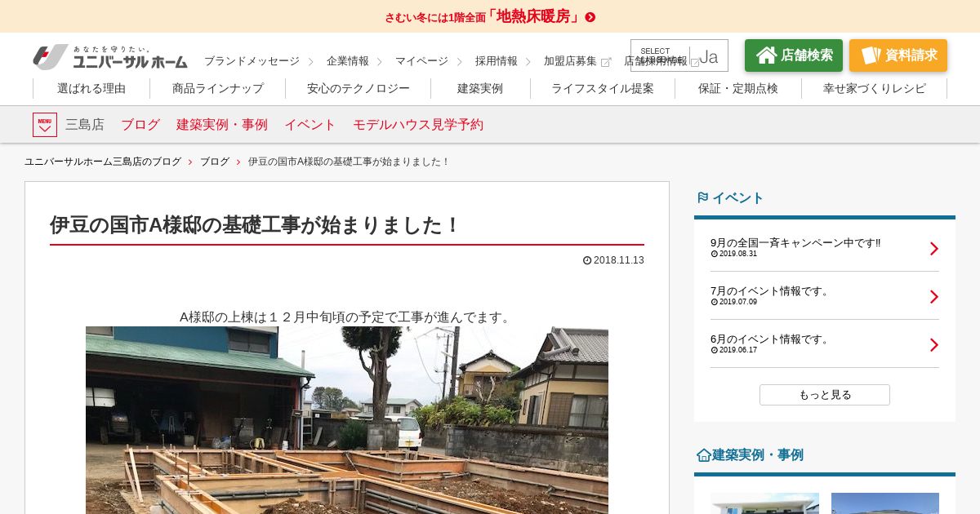This screenshot has height=514, width=980.
Task: Open 9月の全国一斉キャンペーン中です event
Action: (795, 243)
